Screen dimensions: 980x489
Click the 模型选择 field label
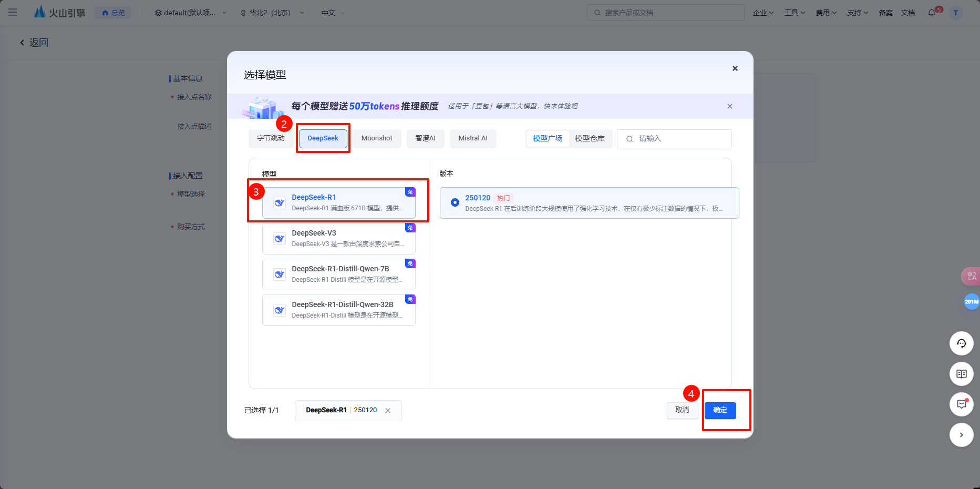(191, 194)
